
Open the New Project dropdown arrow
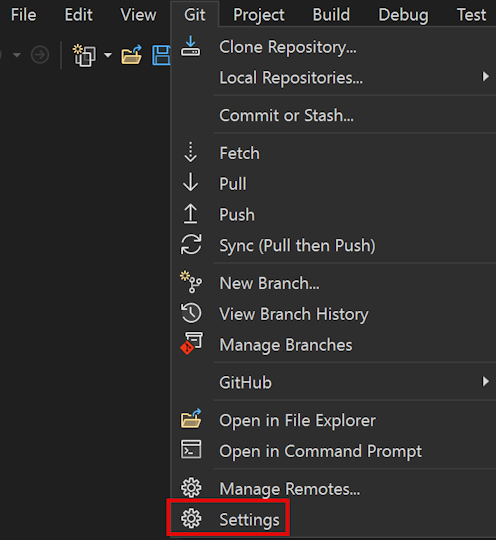pyautogui.click(x=108, y=55)
